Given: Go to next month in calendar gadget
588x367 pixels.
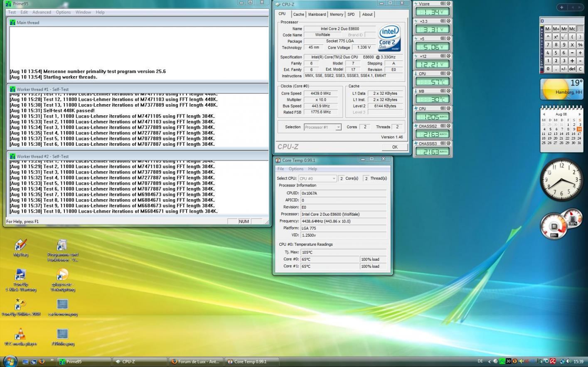Looking at the screenshot, I should [580, 114].
